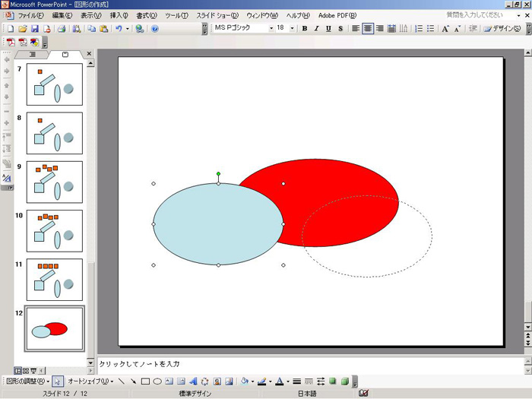Set text alignment to right
Screen dimensions: 532x399
coord(380,29)
